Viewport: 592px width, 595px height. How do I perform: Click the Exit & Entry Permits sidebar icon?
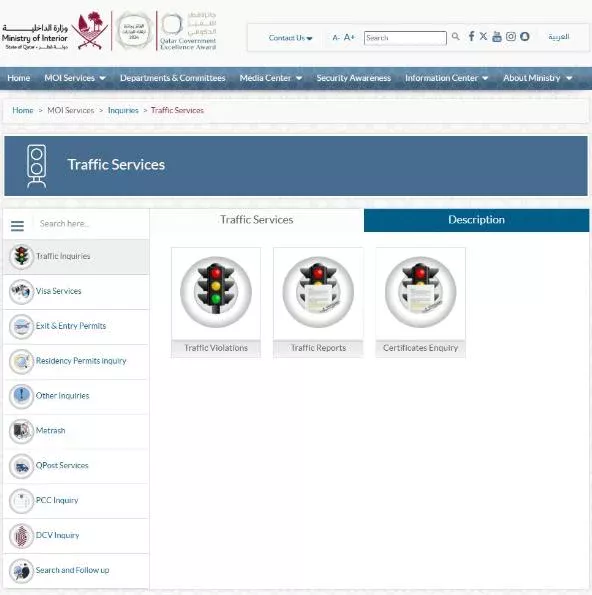[x=21, y=326]
